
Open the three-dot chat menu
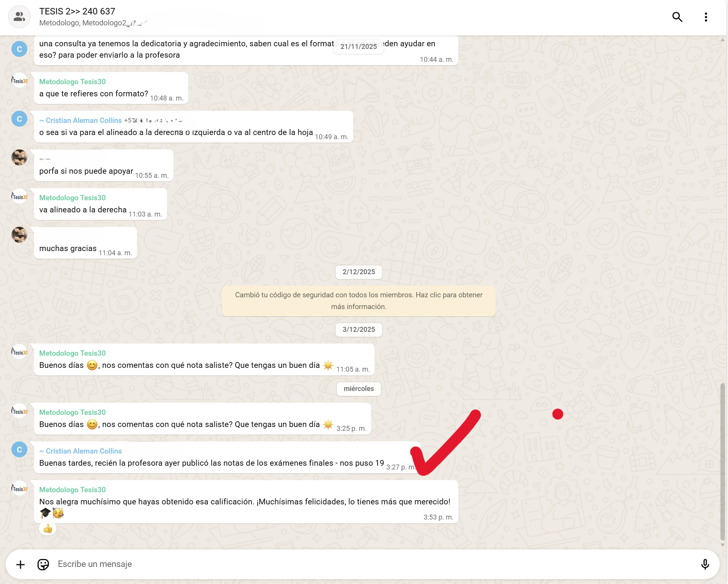(706, 17)
